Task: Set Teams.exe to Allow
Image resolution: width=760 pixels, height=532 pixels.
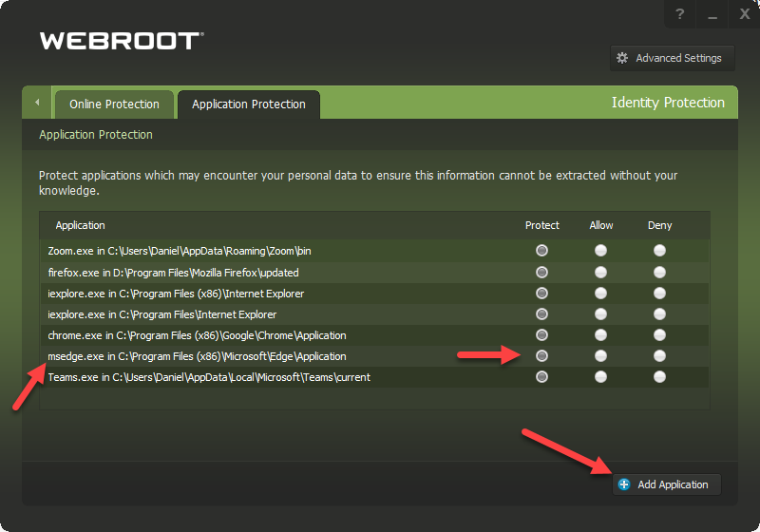Action: pyautogui.click(x=601, y=377)
